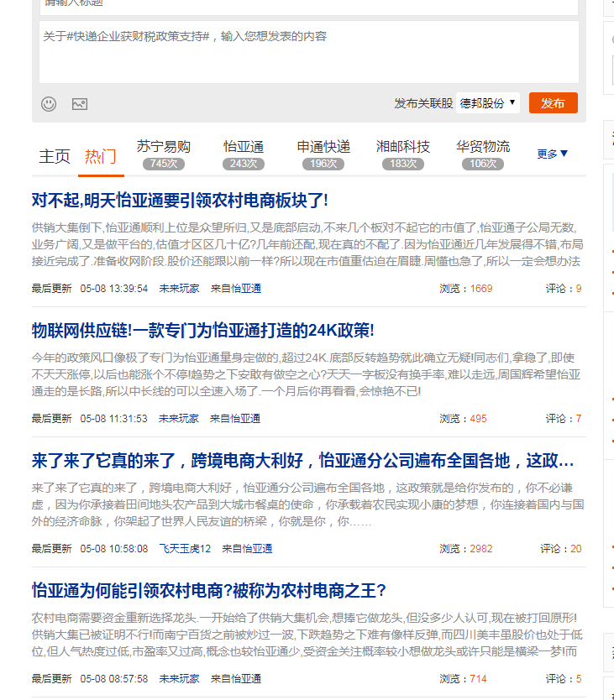Open the 怡亚通 stock tab
Viewport: 614px width, 700px height.
(x=244, y=146)
